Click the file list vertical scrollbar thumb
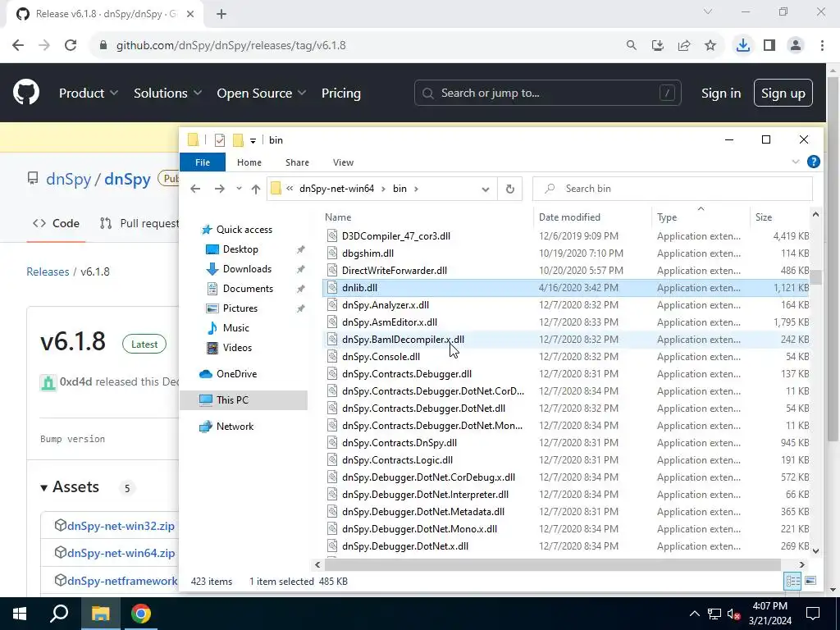The height and width of the screenshot is (630, 840). [x=815, y=277]
